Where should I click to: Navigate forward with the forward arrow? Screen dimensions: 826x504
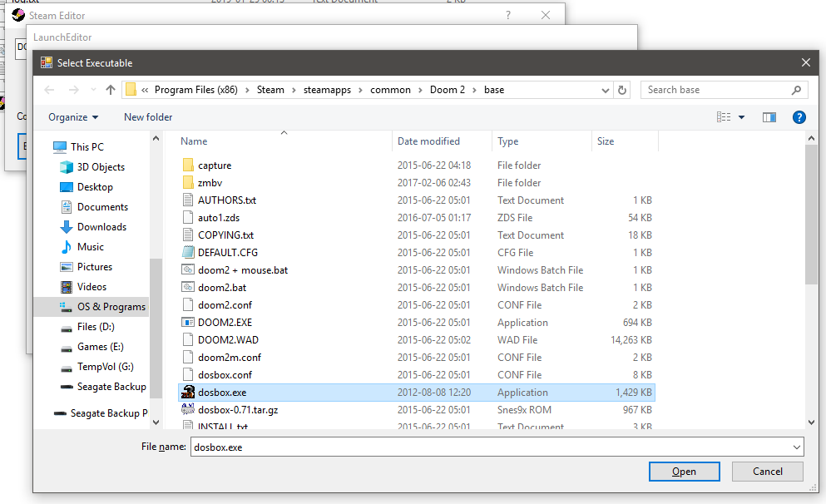[74, 90]
